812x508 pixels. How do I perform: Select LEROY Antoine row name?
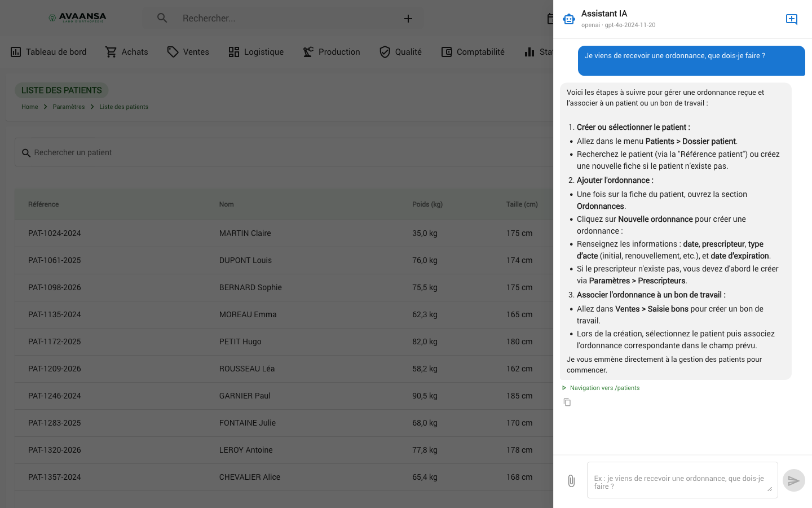click(x=246, y=450)
